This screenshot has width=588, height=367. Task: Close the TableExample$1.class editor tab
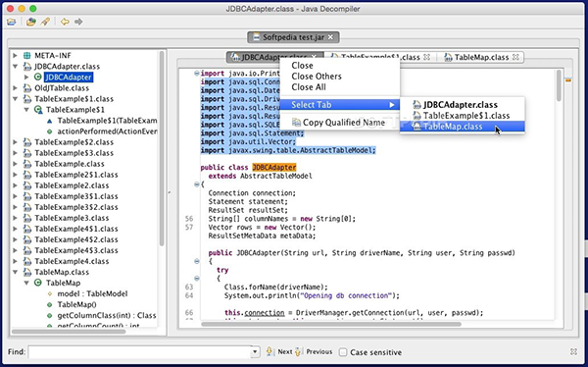pyautogui.click(x=426, y=57)
